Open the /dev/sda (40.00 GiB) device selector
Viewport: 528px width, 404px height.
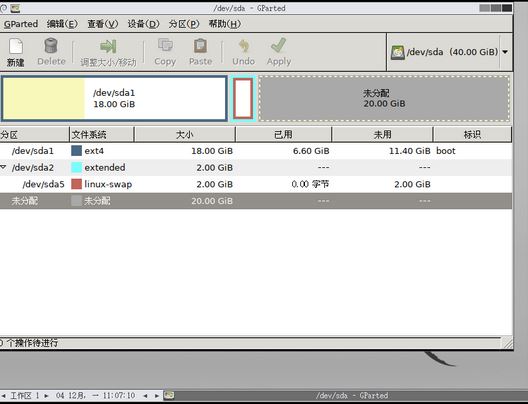coord(450,52)
